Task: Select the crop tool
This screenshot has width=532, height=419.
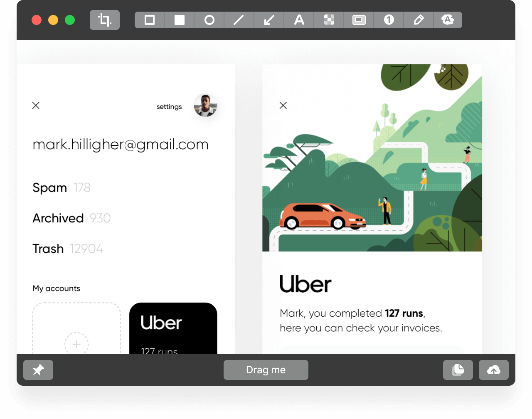Action: click(105, 20)
